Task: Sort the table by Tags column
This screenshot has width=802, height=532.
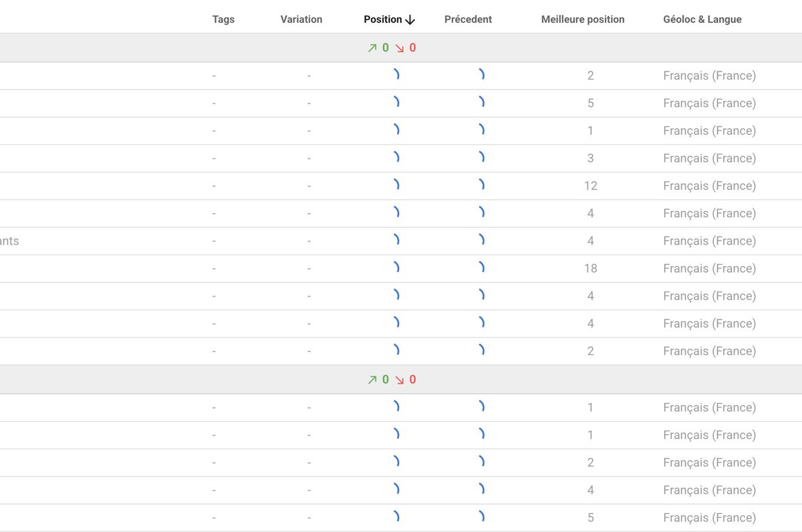Action: [223, 19]
